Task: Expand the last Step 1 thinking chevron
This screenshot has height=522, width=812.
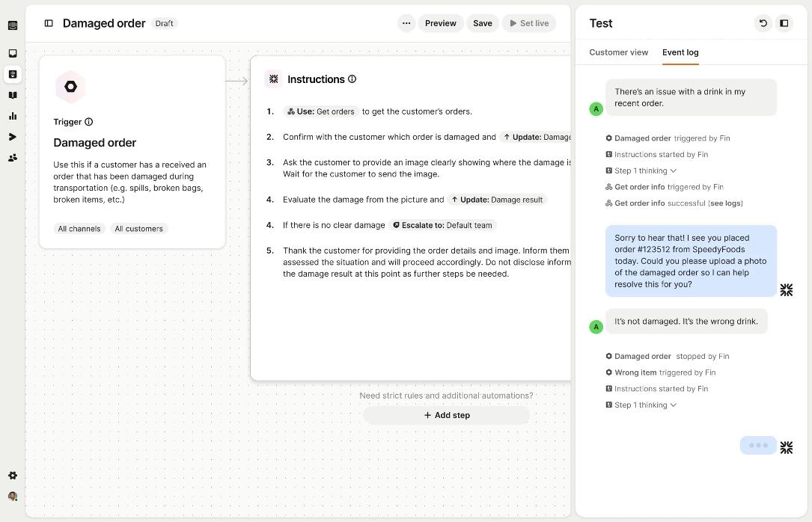Action: coord(674,405)
